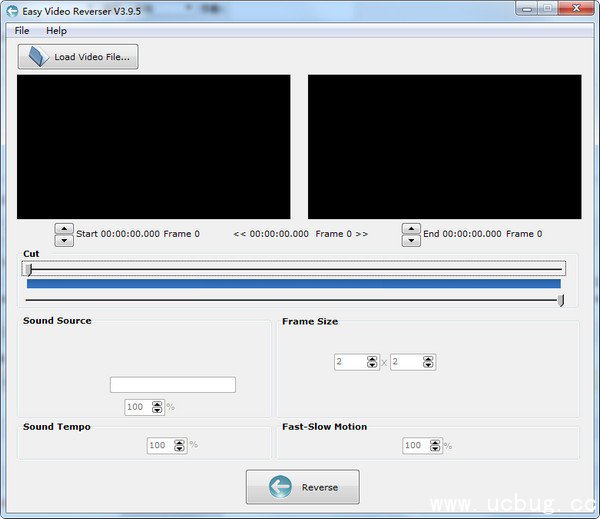
Task: Click the Sound Source text field
Action: (x=172, y=385)
